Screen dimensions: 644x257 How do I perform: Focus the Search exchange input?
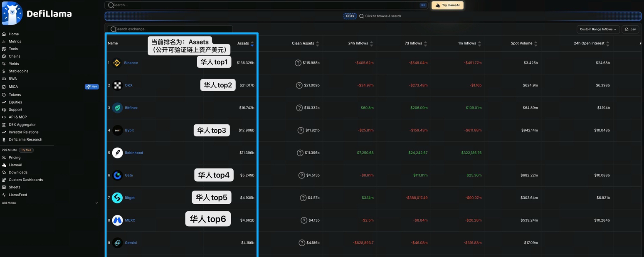point(170,29)
